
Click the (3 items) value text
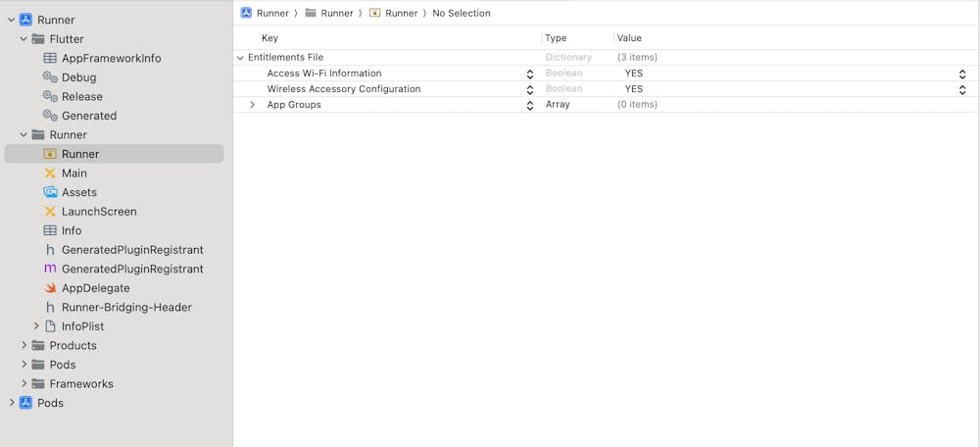click(x=638, y=58)
